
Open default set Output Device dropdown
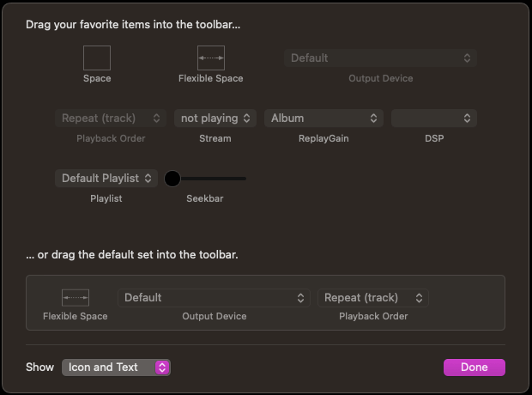pos(214,298)
